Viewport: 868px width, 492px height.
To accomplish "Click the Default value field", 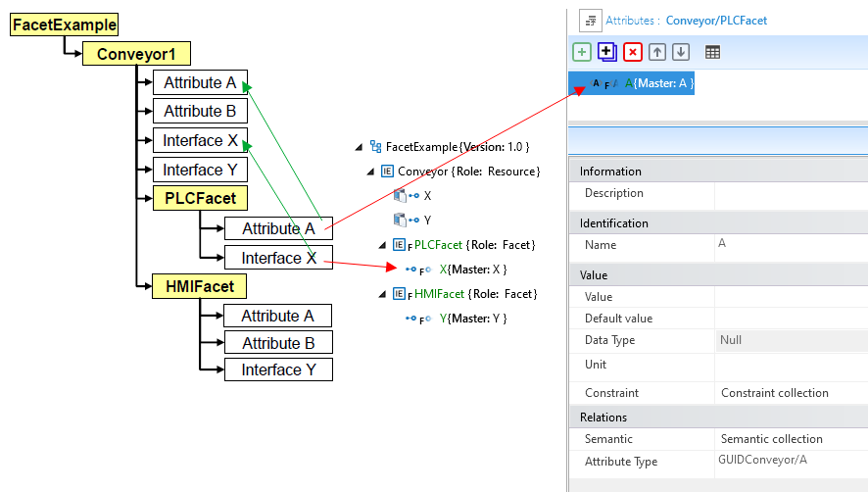I will 790,319.
